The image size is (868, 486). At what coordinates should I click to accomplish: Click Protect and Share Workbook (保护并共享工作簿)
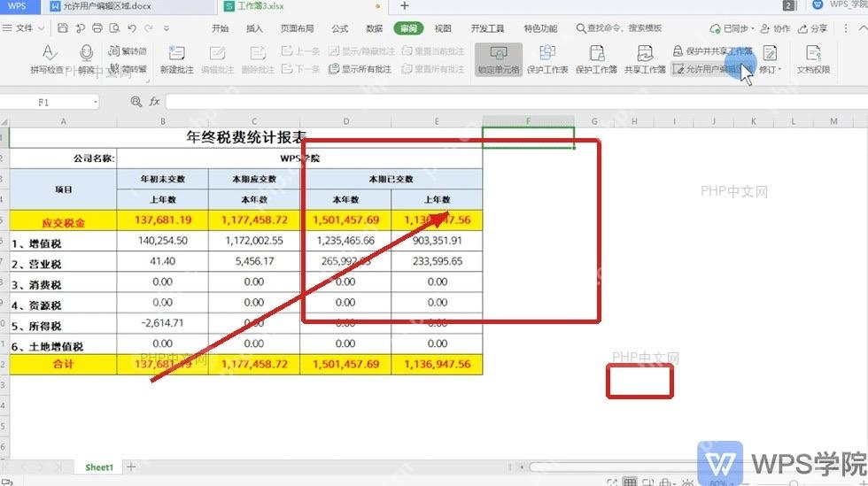pyautogui.click(x=712, y=51)
